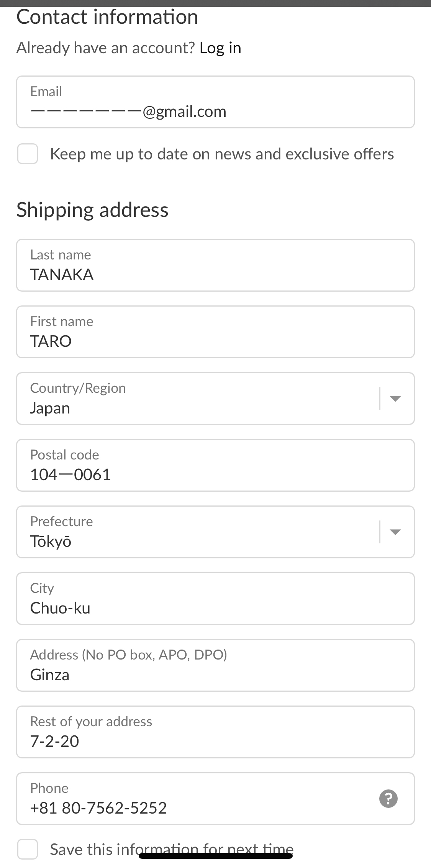The width and height of the screenshot is (431, 868).
Task: Tap the Rest of your address field
Action: [x=215, y=732]
